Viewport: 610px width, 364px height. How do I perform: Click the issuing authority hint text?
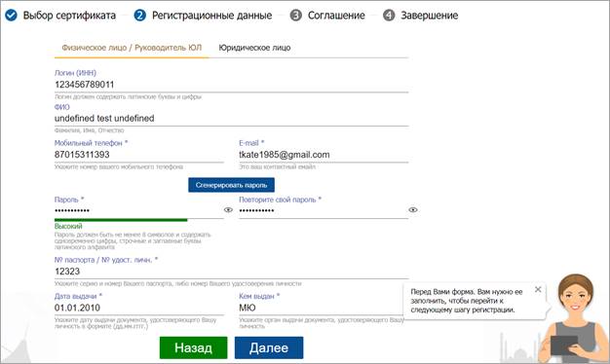coord(322,323)
